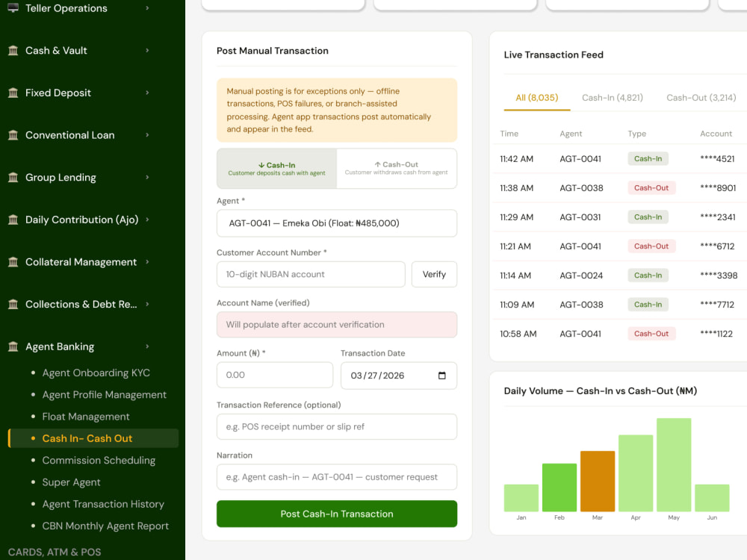Click the Jun bar in chart

point(712,498)
